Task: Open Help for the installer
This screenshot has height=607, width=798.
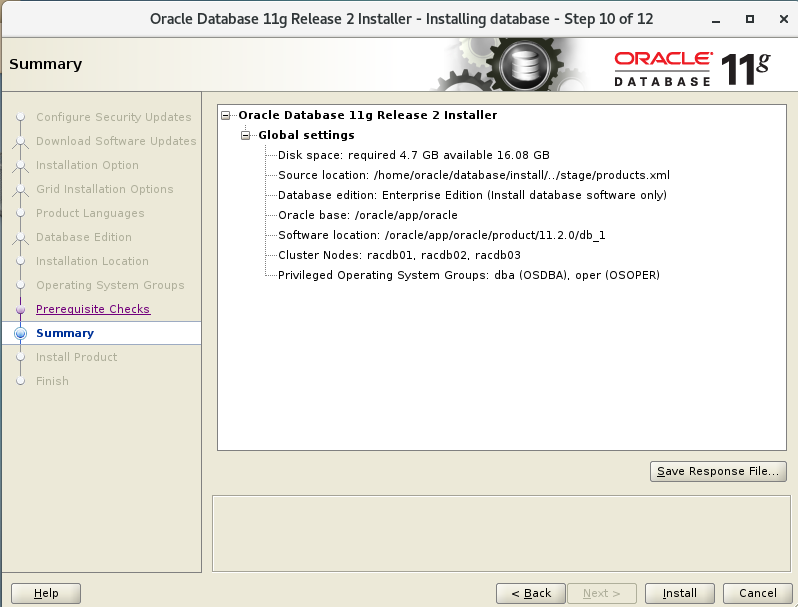Action: coord(46,593)
